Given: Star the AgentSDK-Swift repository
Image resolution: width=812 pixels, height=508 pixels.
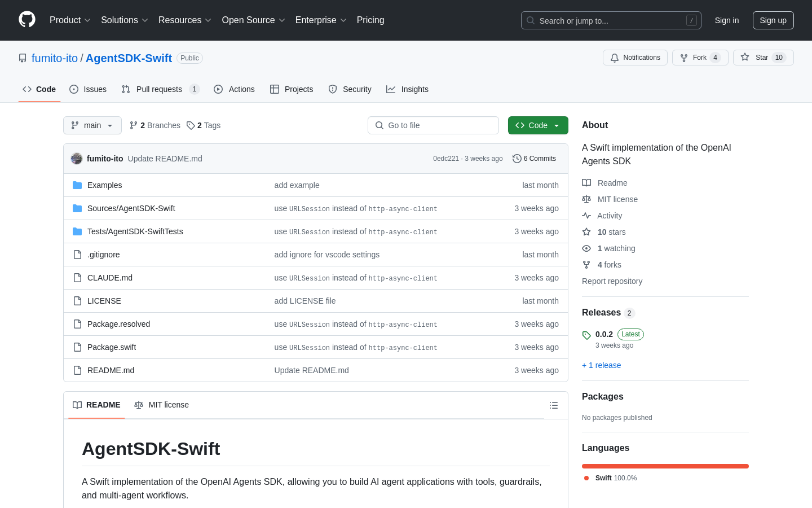Looking at the screenshot, I should point(763,58).
